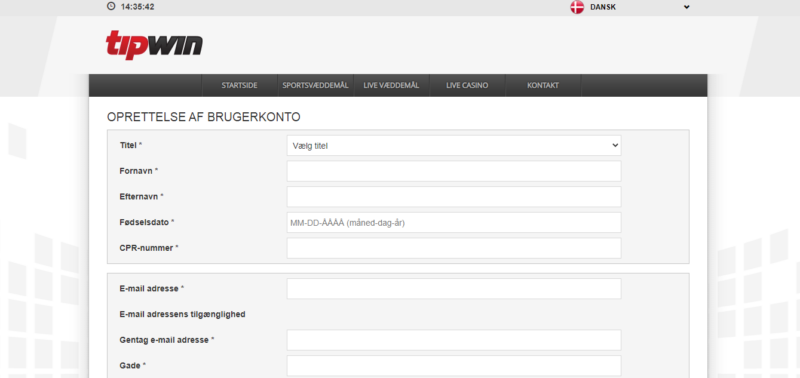Screen dimensions: 800x378
Task: Focus the Efternavn input field
Action: click(454, 196)
